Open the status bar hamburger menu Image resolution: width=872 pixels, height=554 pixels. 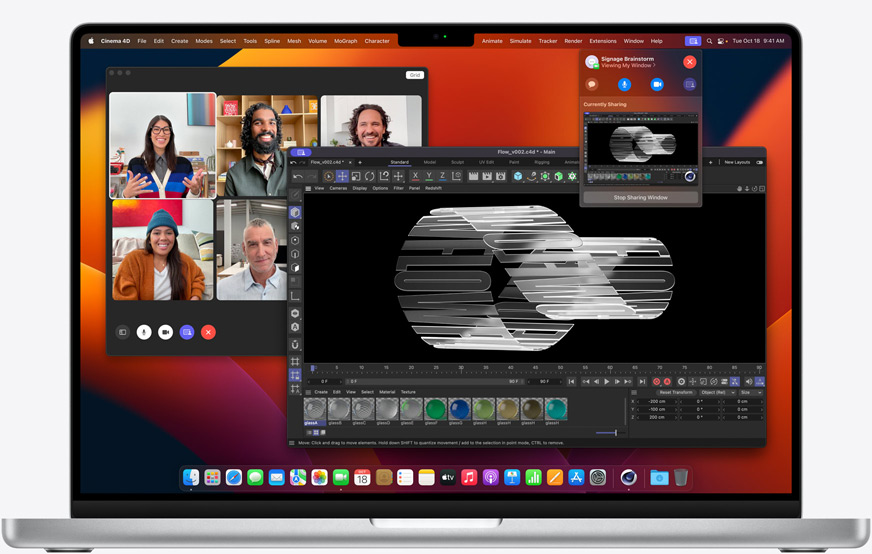(291, 443)
